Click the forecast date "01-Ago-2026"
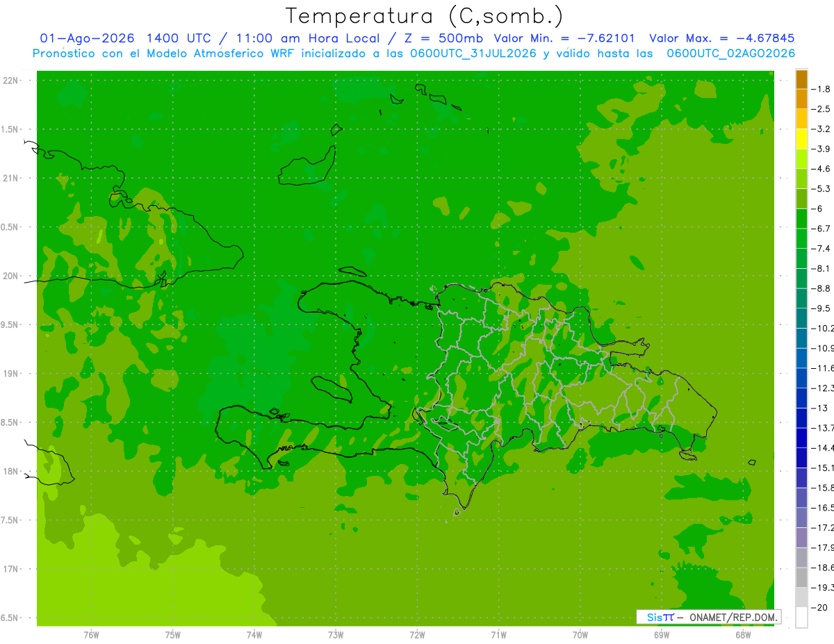The width and height of the screenshot is (834, 644). 88,38
